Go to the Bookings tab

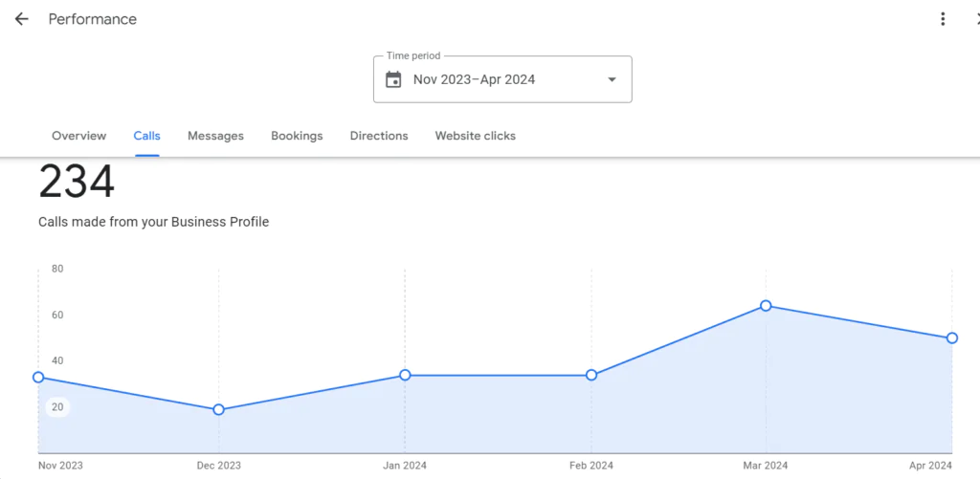tap(297, 136)
